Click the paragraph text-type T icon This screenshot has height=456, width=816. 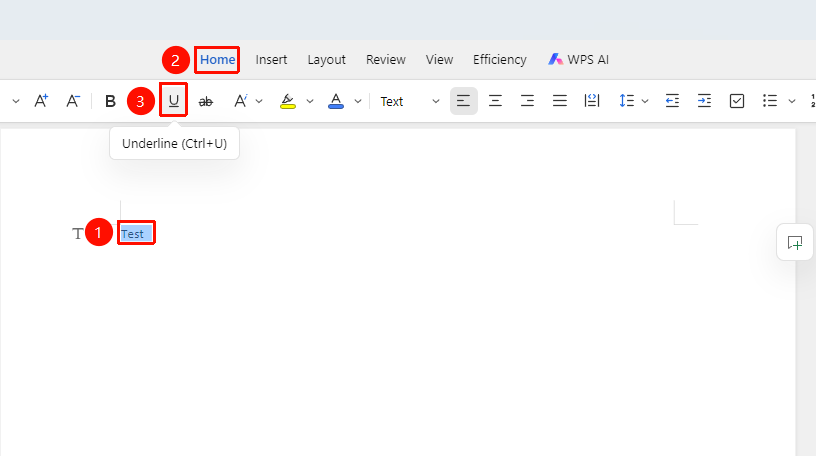coord(78,234)
